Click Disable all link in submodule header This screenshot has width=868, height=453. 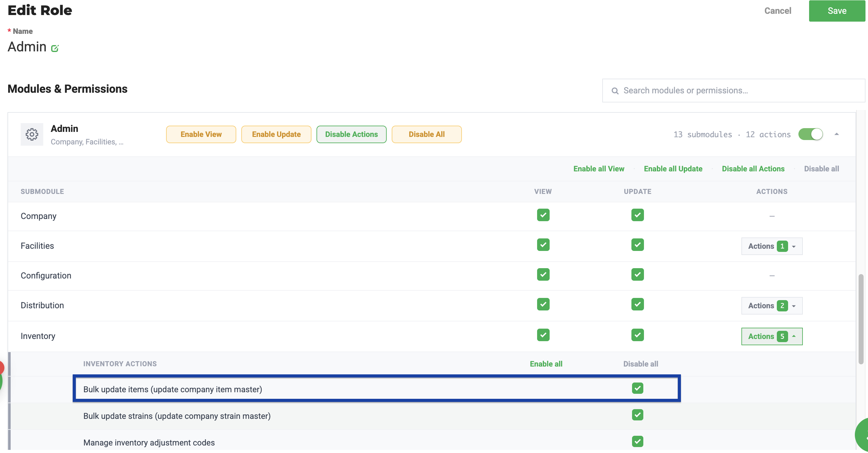822,169
